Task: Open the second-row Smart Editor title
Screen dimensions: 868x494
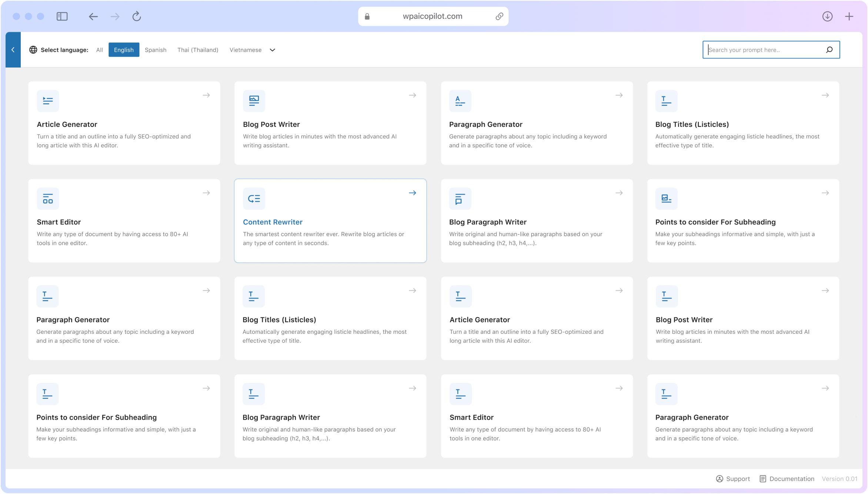Action: (59, 222)
